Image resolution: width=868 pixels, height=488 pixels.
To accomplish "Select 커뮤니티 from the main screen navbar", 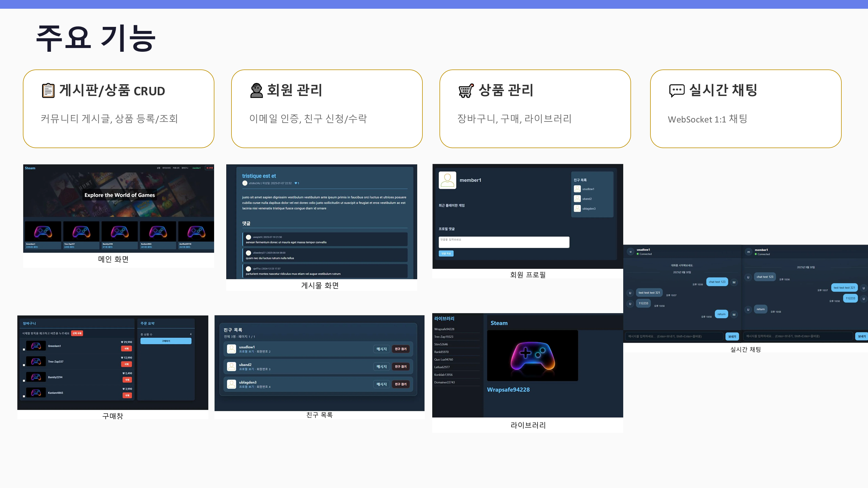I will point(176,168).
